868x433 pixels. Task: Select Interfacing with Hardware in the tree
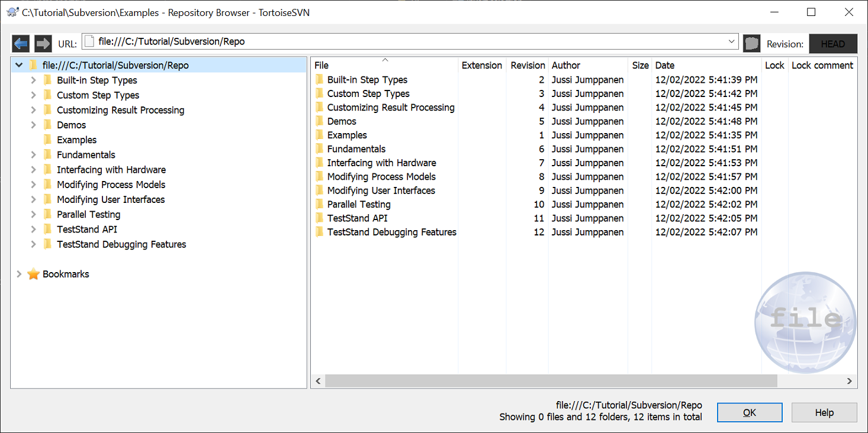tap(111, 170)
